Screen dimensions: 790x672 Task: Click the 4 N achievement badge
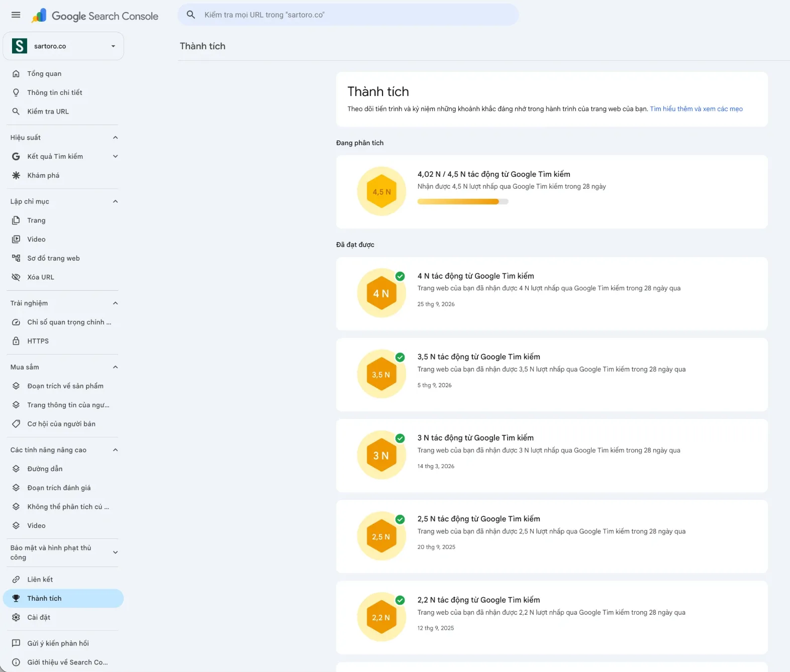pyautogui.click(x=381, y=294)
